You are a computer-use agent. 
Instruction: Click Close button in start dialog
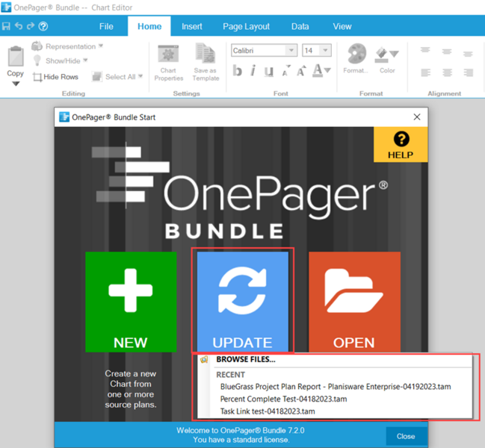(x=406, y=436)
